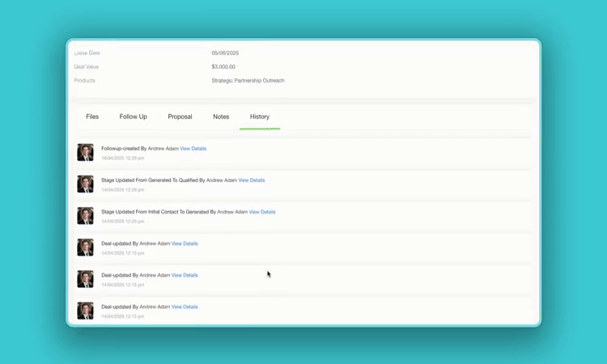Click the Deal Value field label
This screenshot has height=364, width=607.
point(87,67)
